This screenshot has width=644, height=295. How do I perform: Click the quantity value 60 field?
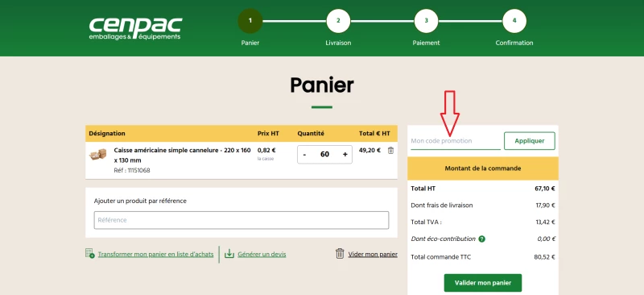(324, 154)
